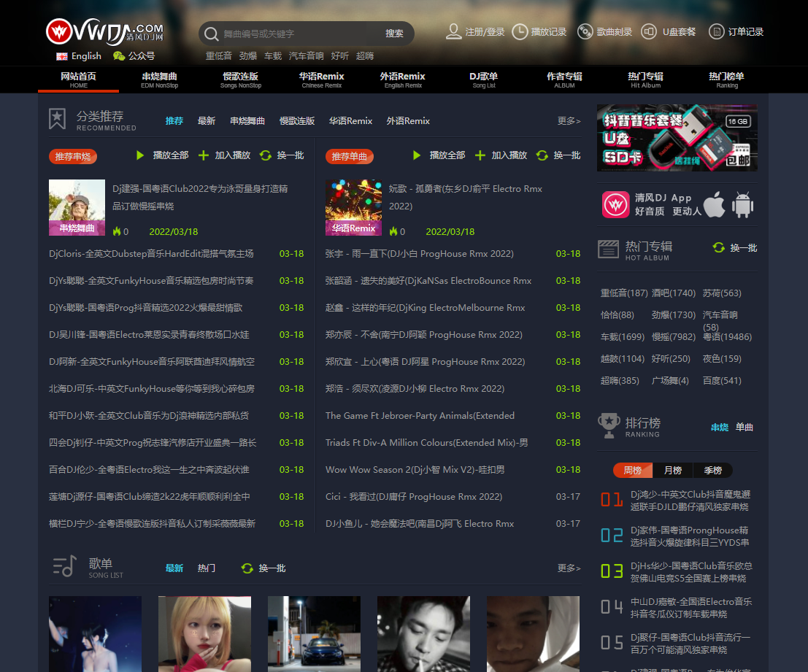This screenshot has height=672, width=808.
Task: Switch 歌单 filter to 热门
Action: (207, 568)
